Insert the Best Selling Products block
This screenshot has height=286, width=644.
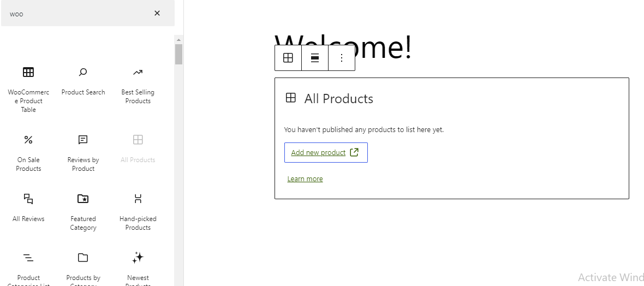138,85
